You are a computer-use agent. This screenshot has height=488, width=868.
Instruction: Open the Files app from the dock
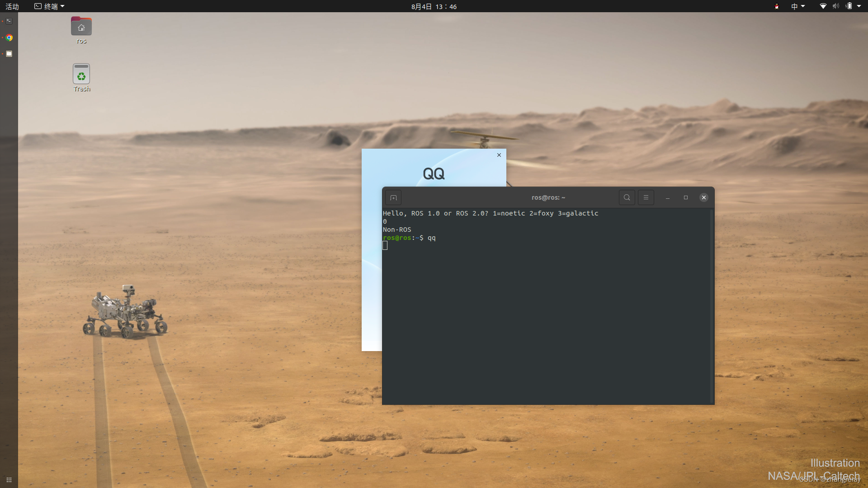click(x=9, y=54)
